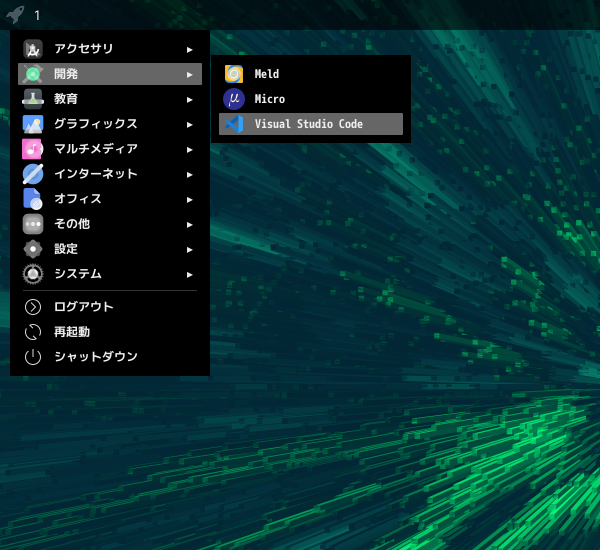Click the 設定 gear icon
The width and height of the screenshot is (600, 550).
click(x=33, y=249)
